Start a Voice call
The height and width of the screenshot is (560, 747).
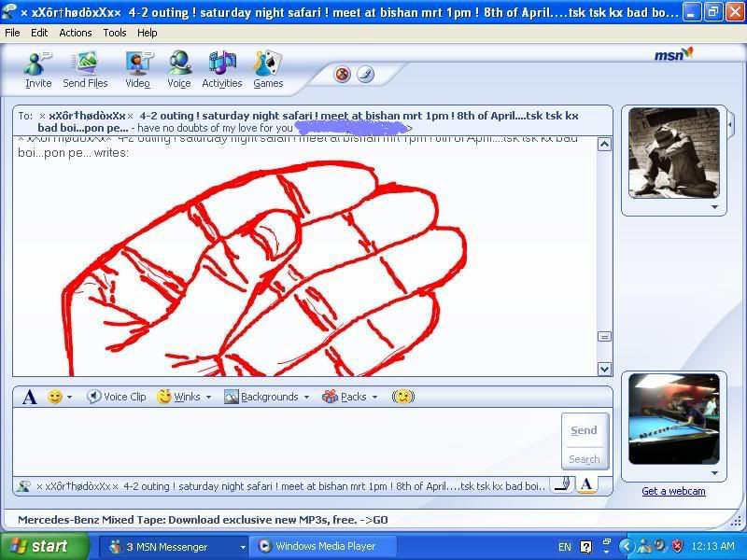pyautogui.click(x=179, y=69)
